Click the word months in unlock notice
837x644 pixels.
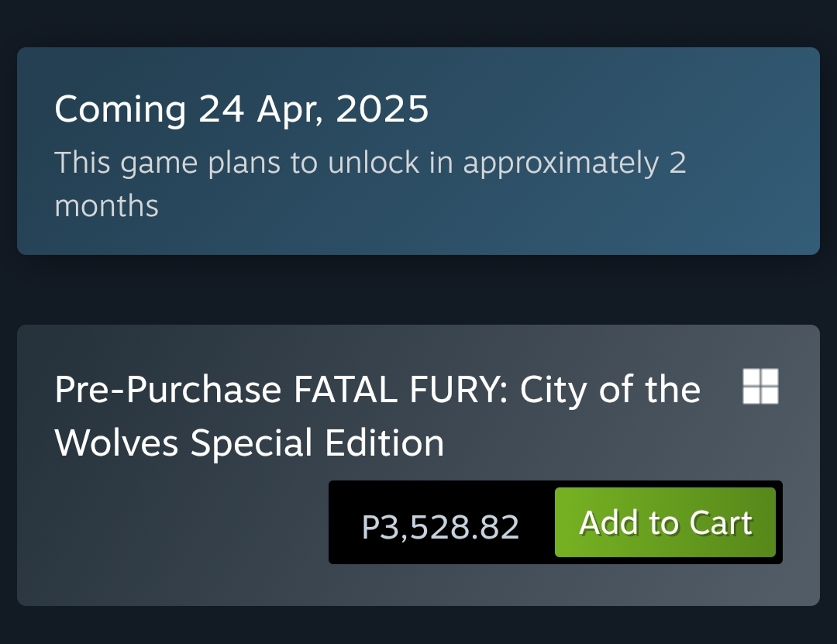point(106,207)
